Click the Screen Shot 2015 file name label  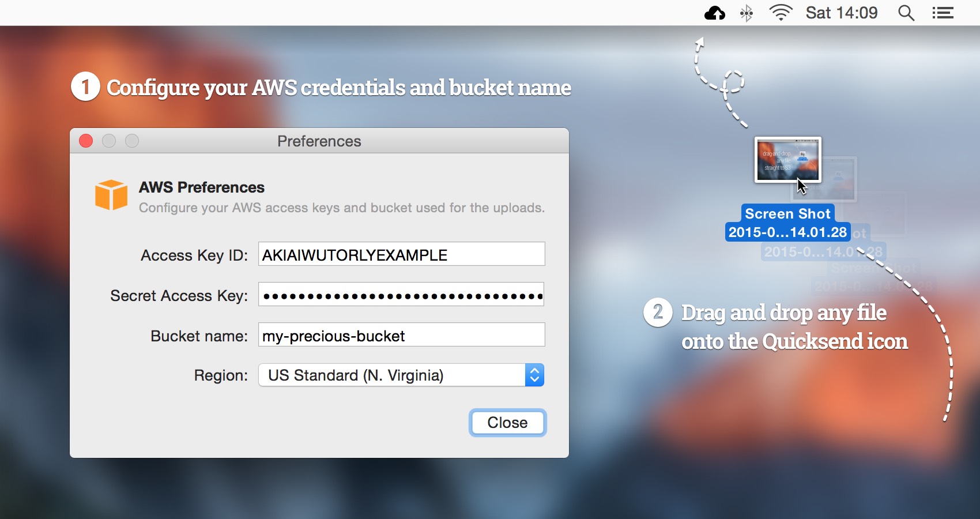coord(787,223)
